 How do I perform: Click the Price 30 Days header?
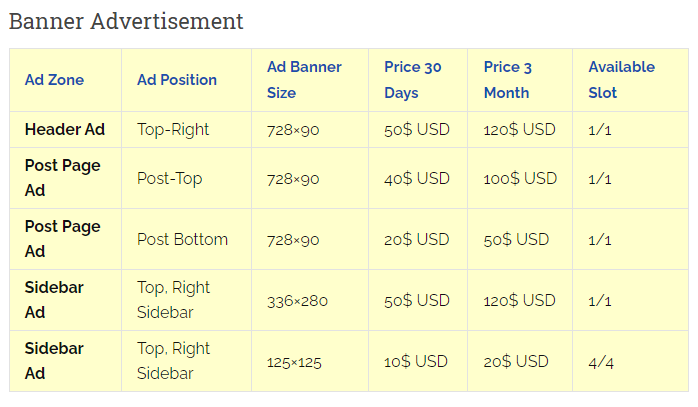tap(413, 80)
